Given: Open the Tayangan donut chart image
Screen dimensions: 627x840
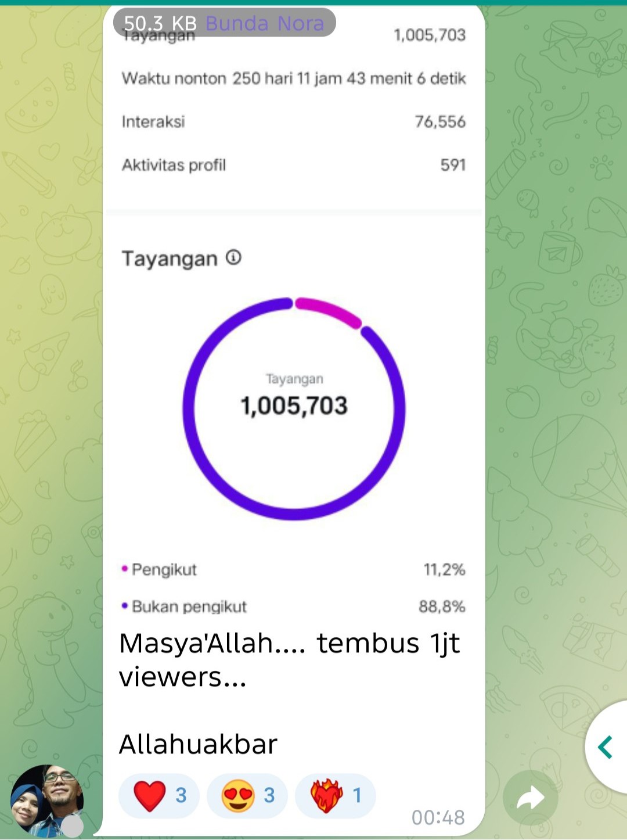Looking at the screenshot, I should click(x=294, y=408).
